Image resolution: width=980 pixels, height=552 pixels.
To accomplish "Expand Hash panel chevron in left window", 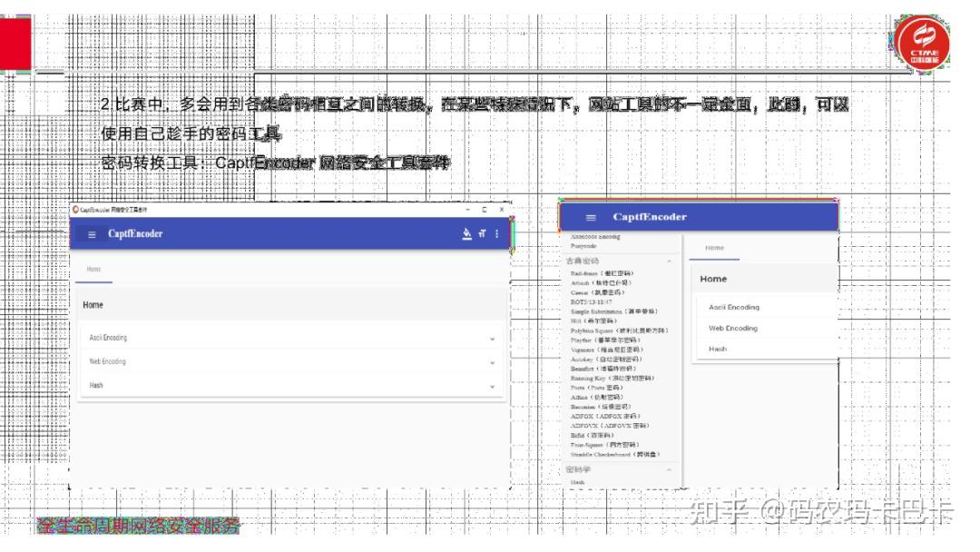I will (x=493, y=387).
